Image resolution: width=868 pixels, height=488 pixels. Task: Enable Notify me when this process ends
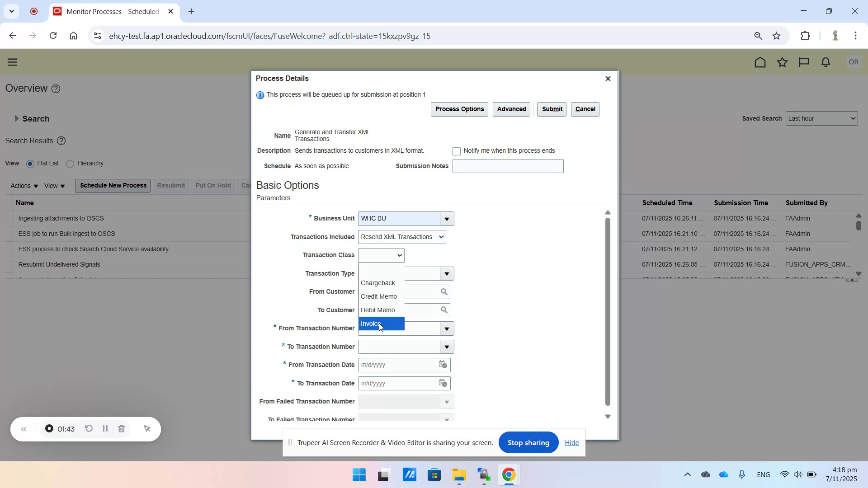457,151
